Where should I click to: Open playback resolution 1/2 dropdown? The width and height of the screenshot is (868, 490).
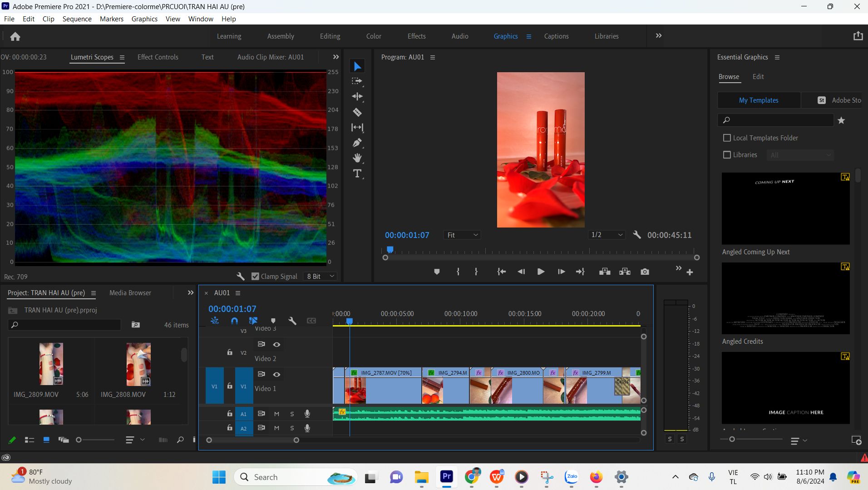point(607,235)
